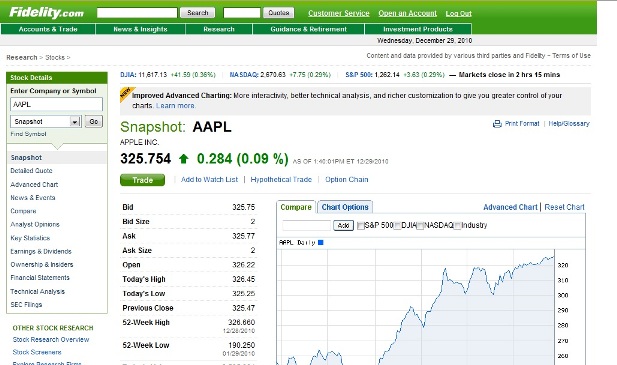
Task: Click the Fidelity.com logo
Action: 46,13
